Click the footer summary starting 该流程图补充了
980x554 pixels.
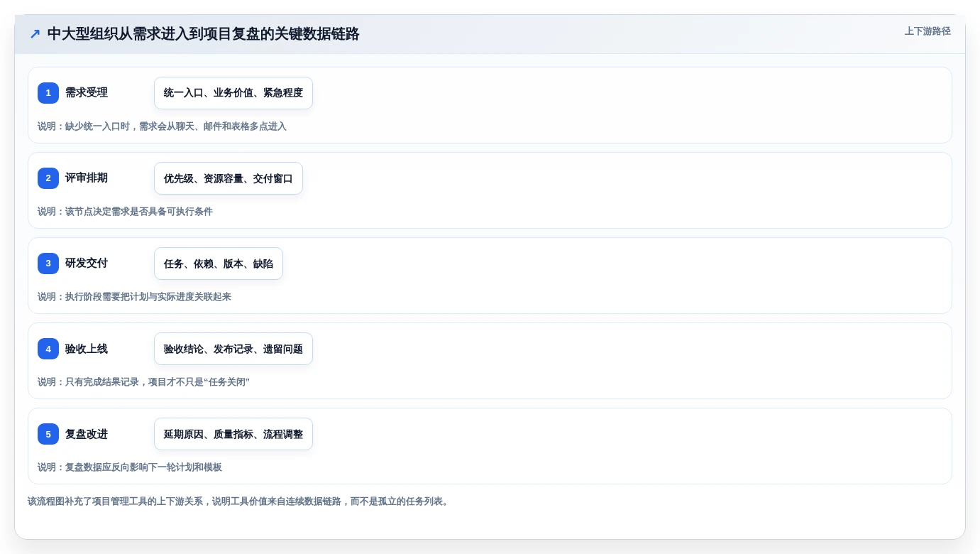click(x=239, y=501)
